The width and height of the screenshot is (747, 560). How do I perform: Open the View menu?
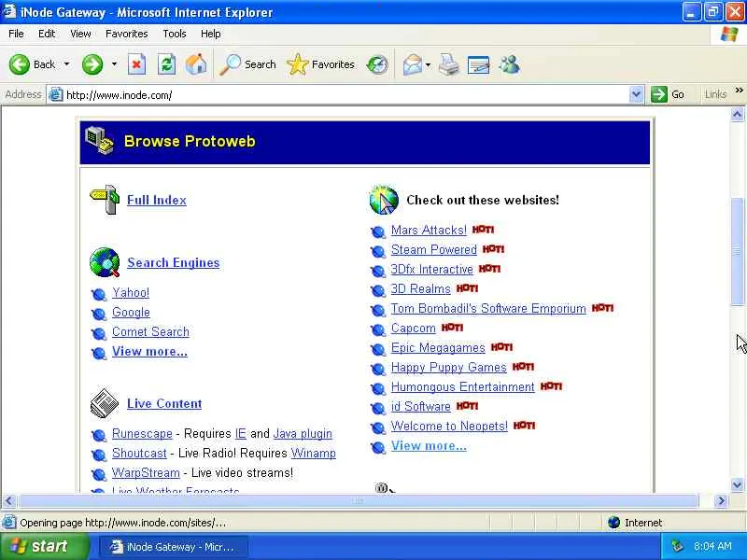tap(80, 34)
